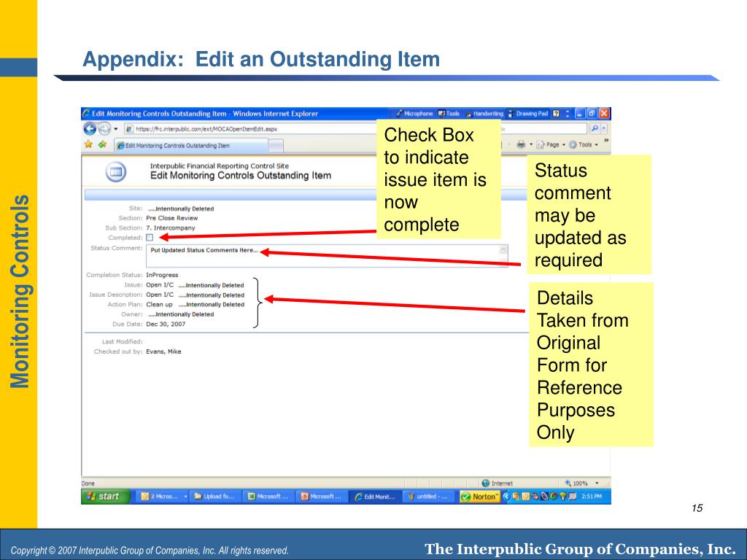Open the recent pages dropdown beside Forward
Screen dimensions: 747x560
click(x=116, y=129)
